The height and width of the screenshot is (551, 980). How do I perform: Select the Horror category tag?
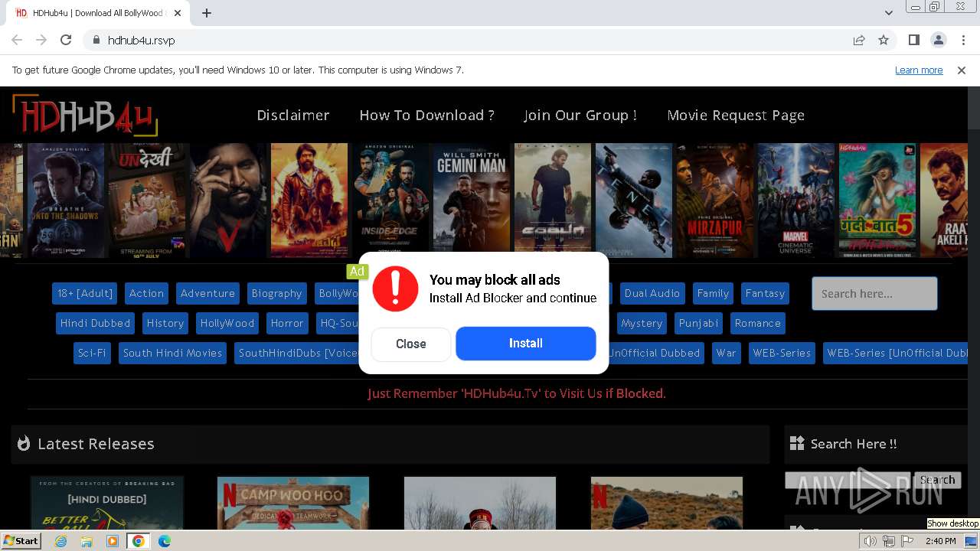[x=287, y=323]
